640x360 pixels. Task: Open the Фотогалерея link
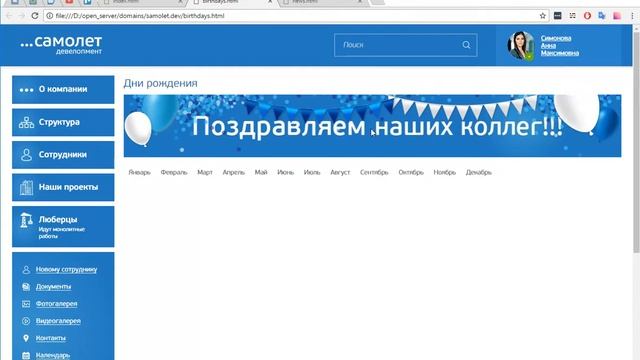coord(56,304)
